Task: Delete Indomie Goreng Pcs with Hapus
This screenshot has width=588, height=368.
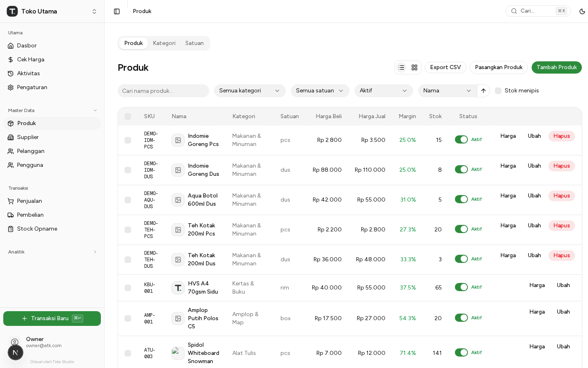Action: pos(561,136)
